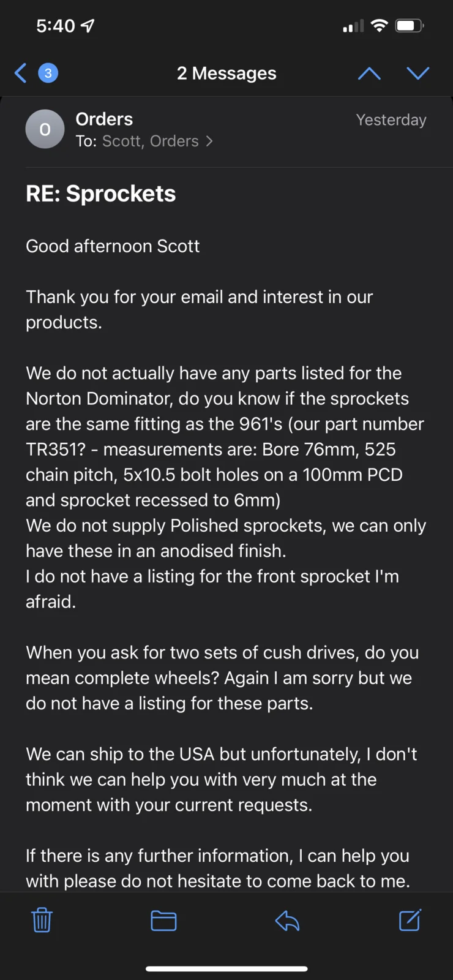
Task: Tap the 2 Messages header title
Action: coord(226,73)
